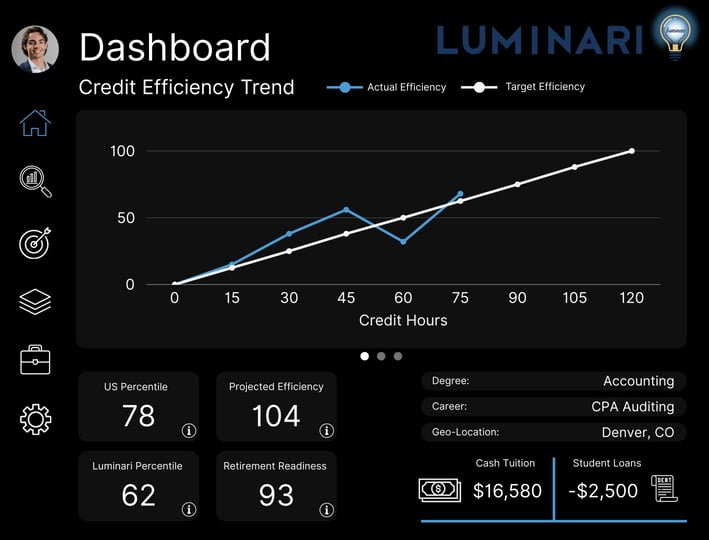709x540 pixels.
Task: Open the Career CPA Auditing field
Action: [553, 407]
